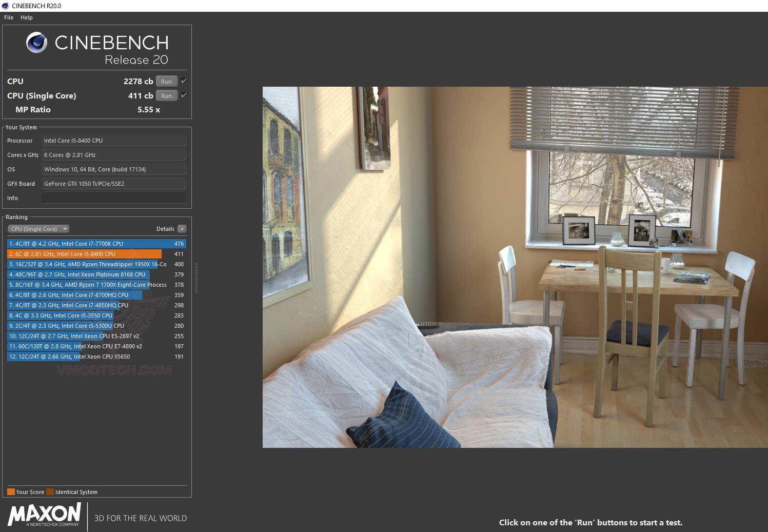Select ranking row Xeon CPU X5650
768x532 pixels.
click(96, 357)
